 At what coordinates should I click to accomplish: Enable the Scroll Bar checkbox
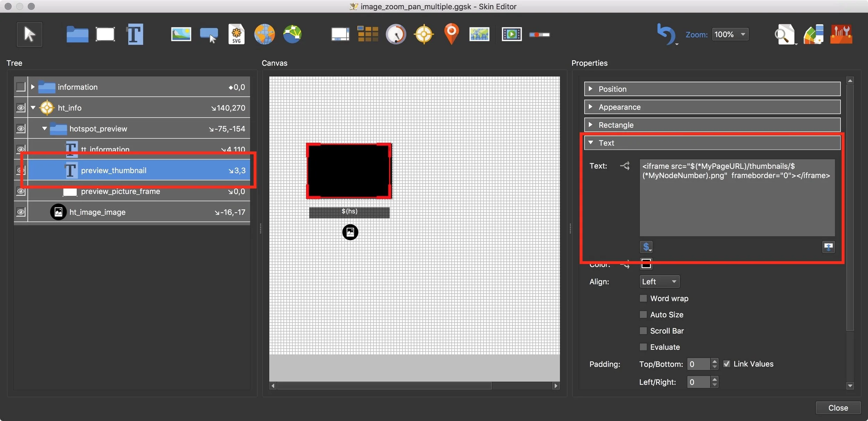[643, 331]
